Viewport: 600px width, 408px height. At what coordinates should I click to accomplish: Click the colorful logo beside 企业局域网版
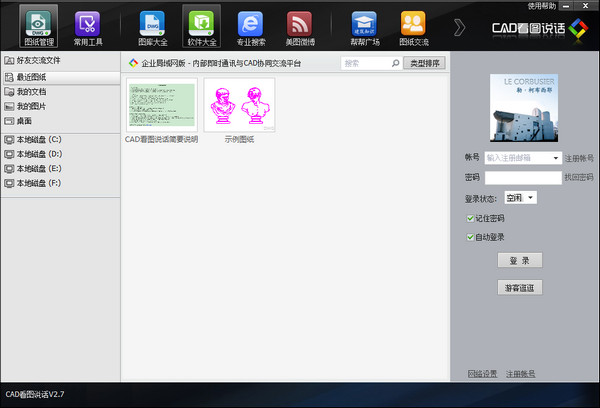133,63
